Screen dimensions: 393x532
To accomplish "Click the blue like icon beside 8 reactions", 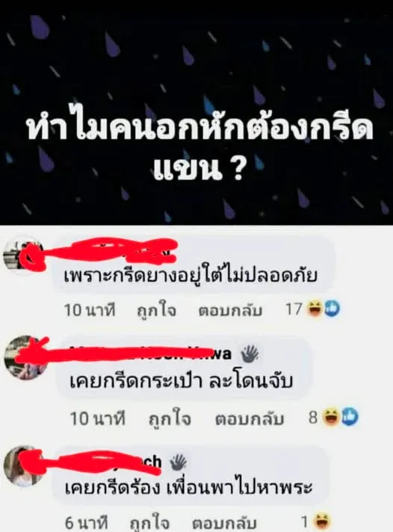I will coord(350,417).
